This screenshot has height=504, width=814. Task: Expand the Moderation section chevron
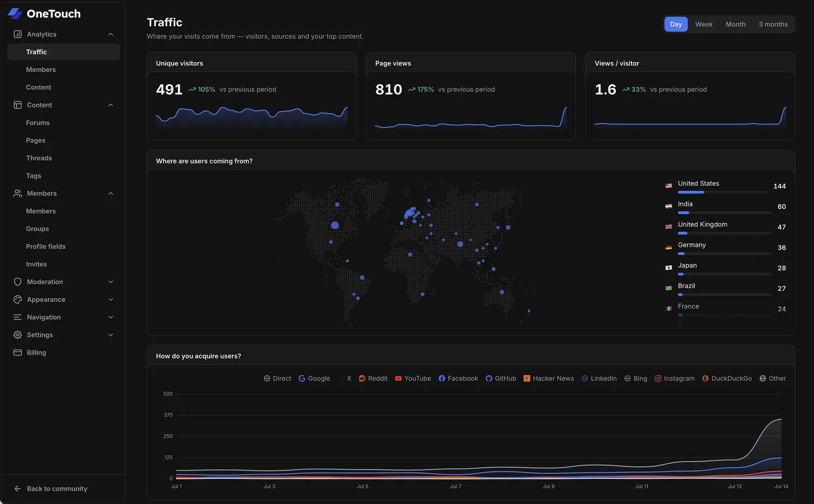tap(111, 282)
